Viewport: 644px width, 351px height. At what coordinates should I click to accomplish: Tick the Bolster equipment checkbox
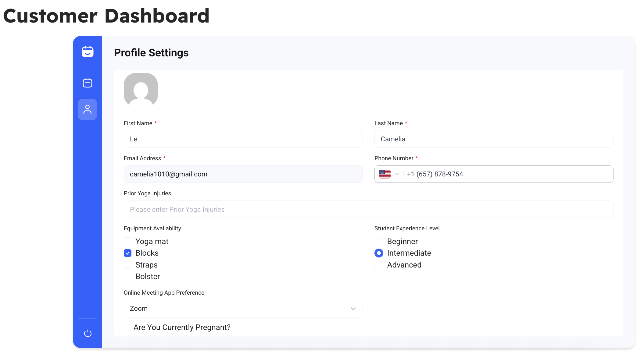click(x=128, y=276)
